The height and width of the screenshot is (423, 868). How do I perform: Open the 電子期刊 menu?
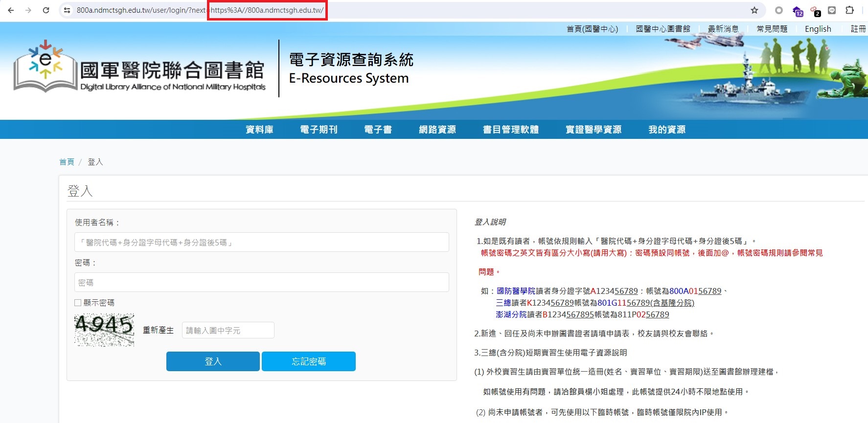pyautogui.click(x=319, y=130)
